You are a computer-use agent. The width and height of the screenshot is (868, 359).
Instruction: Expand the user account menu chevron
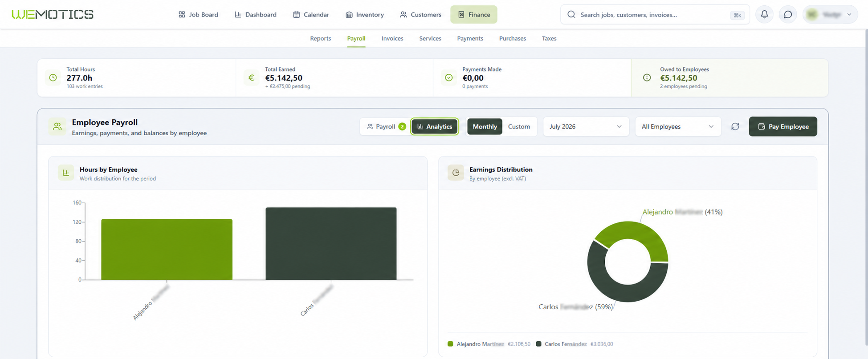[849, 14]
